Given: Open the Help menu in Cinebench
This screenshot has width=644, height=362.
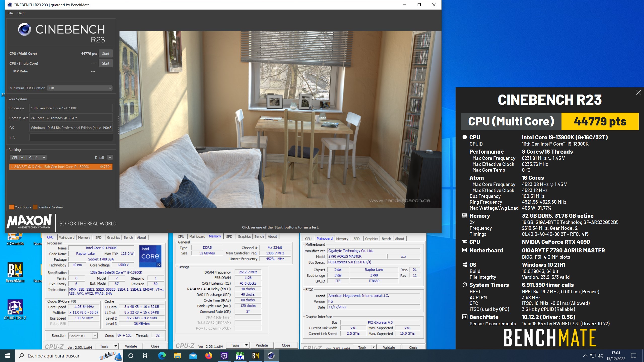Looking at the screenshot, I should pyautogui.click(x=21, y=13).
